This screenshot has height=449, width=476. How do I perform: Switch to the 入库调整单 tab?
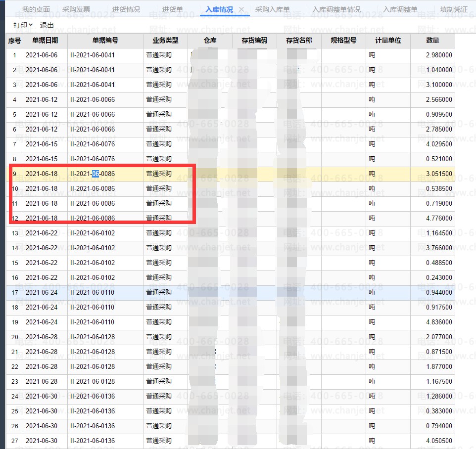400,10
